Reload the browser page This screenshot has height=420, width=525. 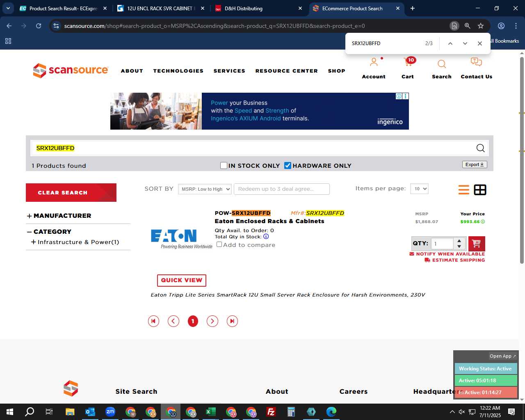39,26
